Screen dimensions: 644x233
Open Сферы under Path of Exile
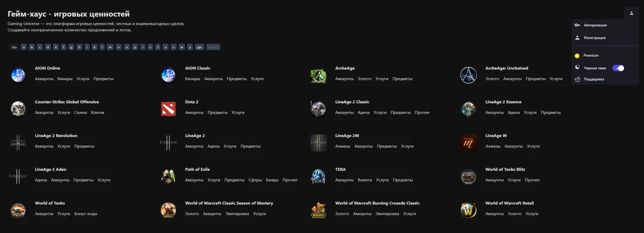point(255,180)
